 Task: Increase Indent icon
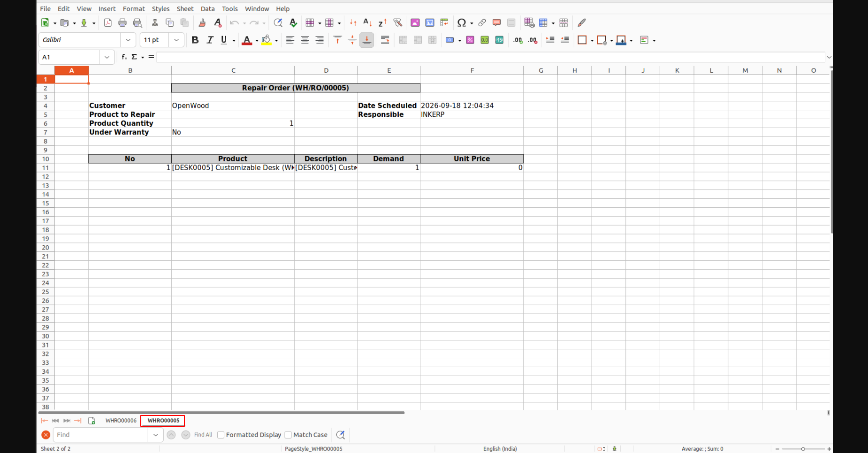pos(550,40)
